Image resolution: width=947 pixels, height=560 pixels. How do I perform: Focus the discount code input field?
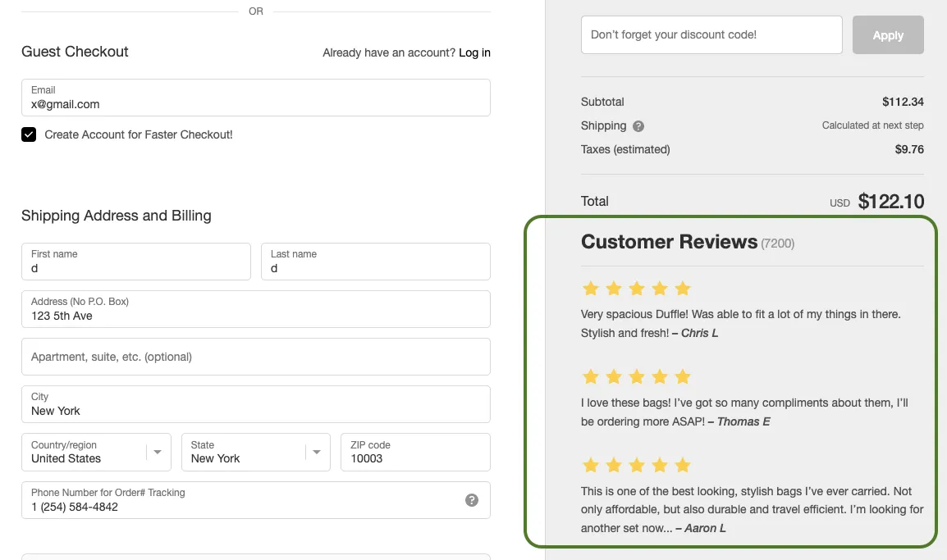pyautogui.click(x=711, y=35)
